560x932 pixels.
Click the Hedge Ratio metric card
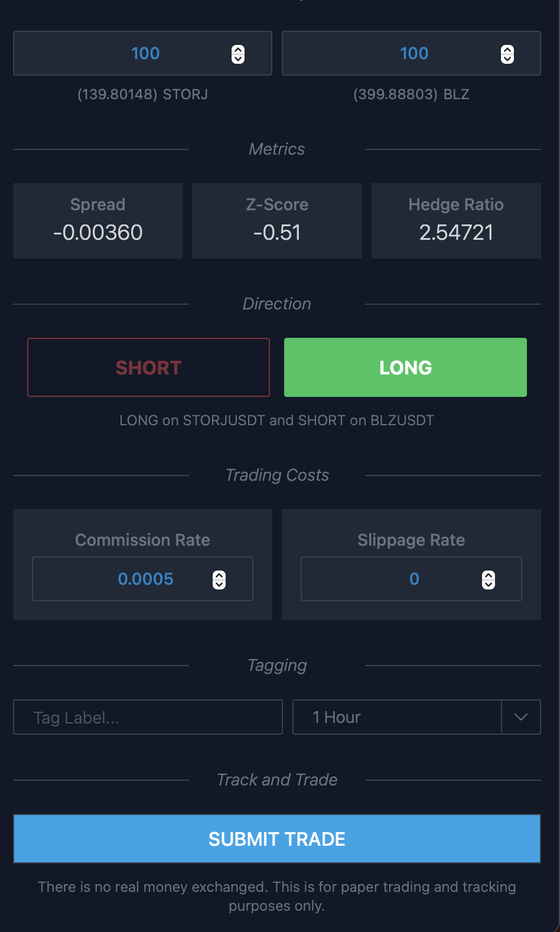(456, 221)
